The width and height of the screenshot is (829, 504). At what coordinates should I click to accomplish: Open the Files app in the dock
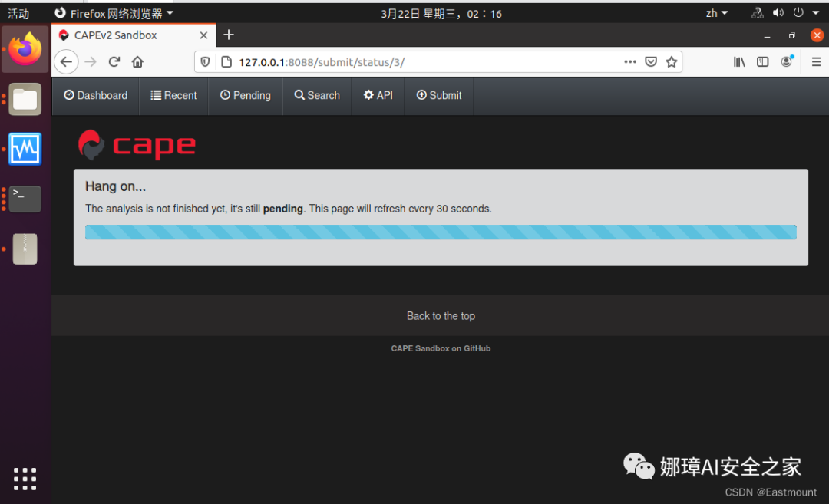(x=25, y=99)
